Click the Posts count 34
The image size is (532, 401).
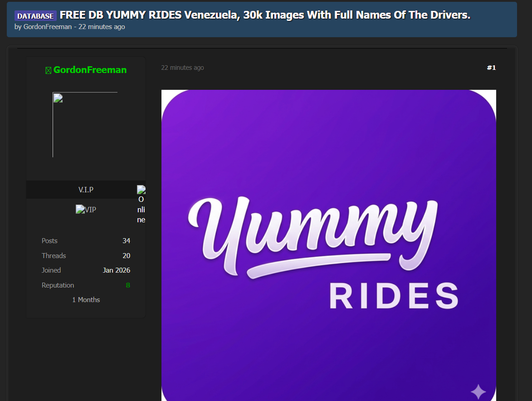point(126,241)
